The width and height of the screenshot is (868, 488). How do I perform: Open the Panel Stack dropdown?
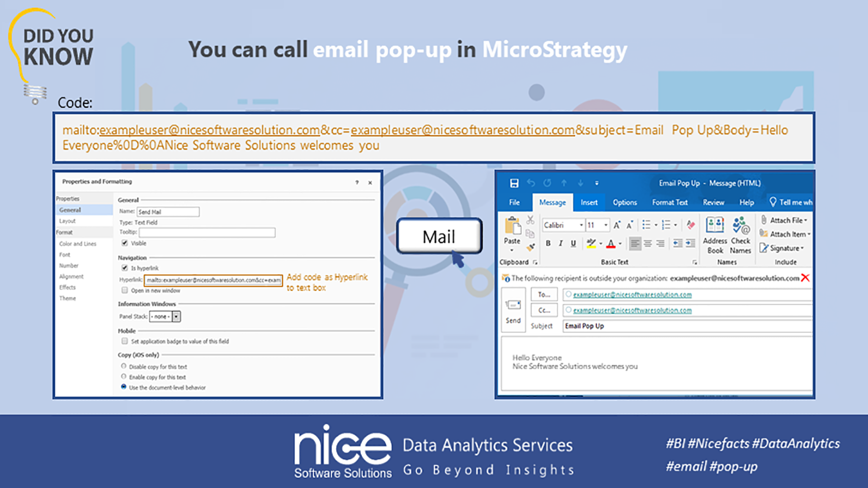tap(175, 316)
